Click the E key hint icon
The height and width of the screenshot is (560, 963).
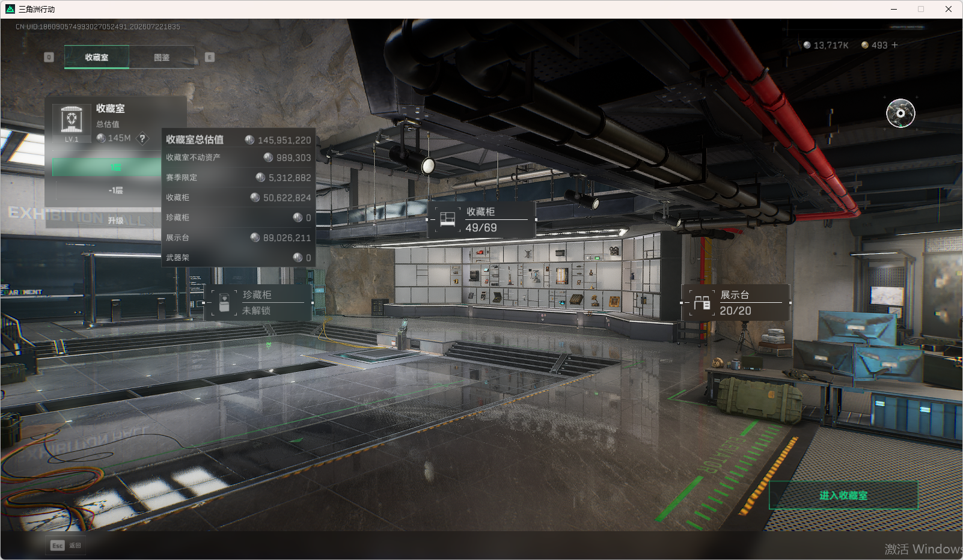[x=210, y=57]
